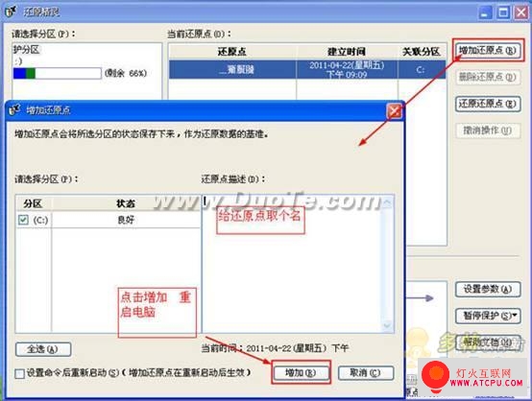Click the description box scroll down arrow

pos(387,325)
